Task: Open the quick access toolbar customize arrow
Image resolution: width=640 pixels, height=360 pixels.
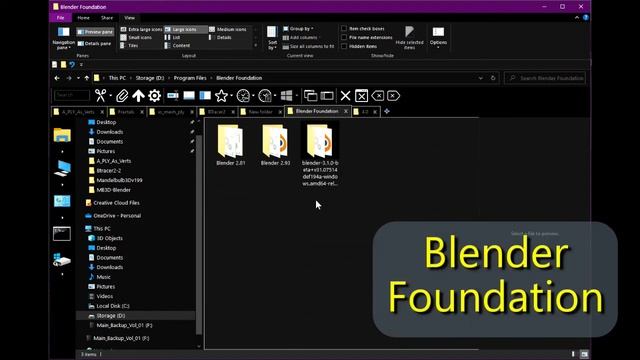Action: (81, 64)
